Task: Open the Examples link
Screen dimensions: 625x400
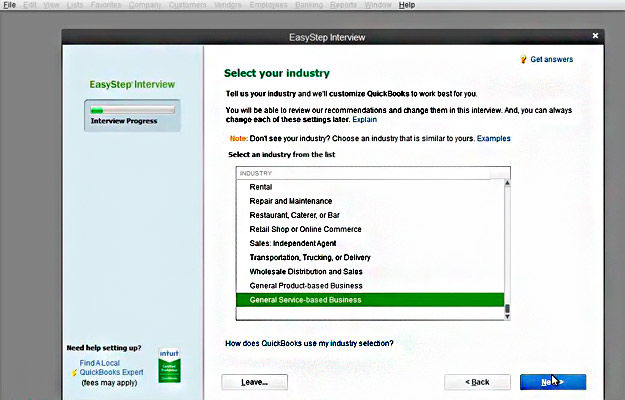Action: 493,139
